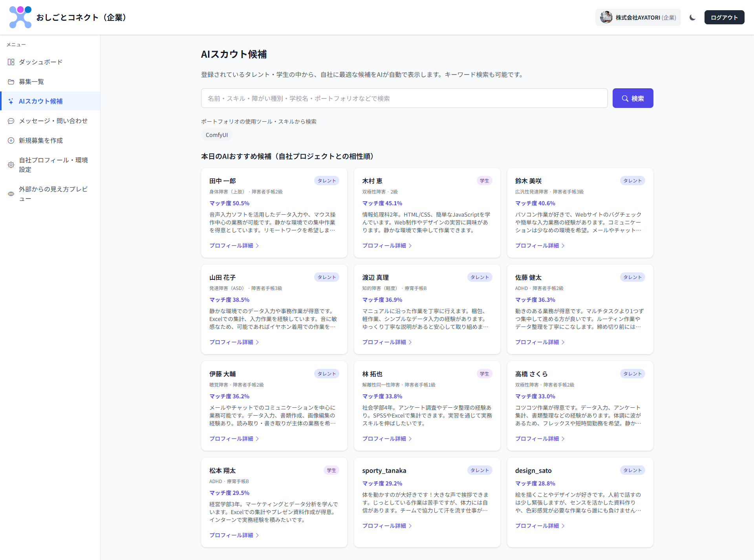
Task: Click candidate name 鈴木 美咲
Action: click(x=528, y=181)
